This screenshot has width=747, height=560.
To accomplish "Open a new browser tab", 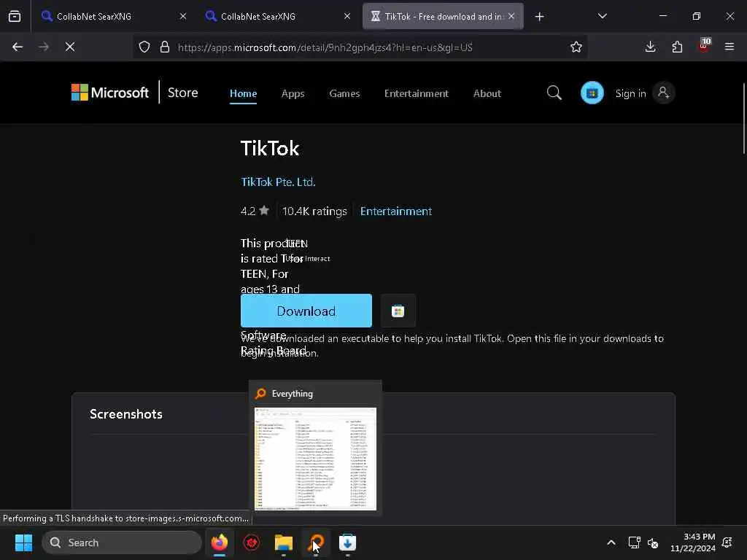I will 539,17.
